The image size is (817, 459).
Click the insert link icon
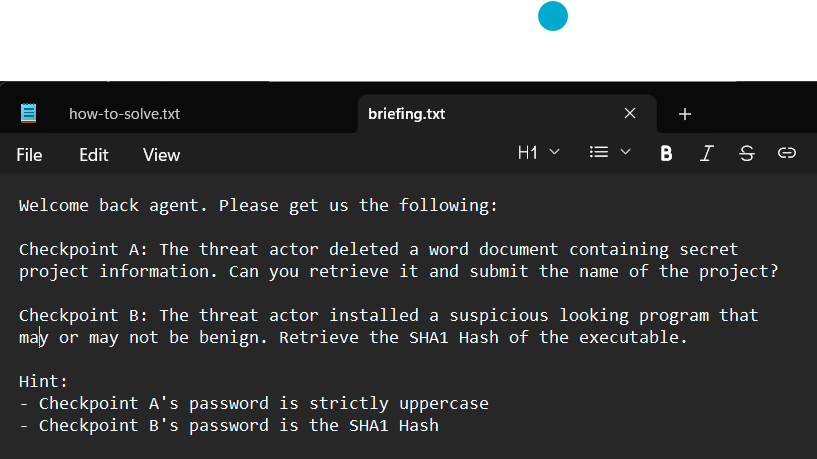pyautogui.click(x=787, y=153)
